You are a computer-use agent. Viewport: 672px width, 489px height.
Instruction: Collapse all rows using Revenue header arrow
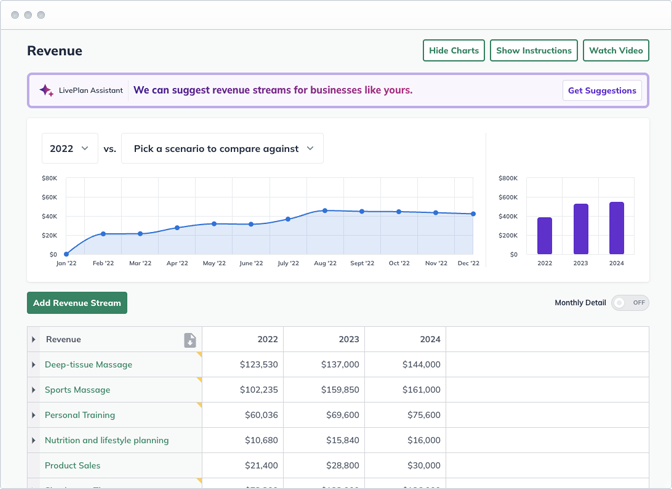(x=34, y=340)
